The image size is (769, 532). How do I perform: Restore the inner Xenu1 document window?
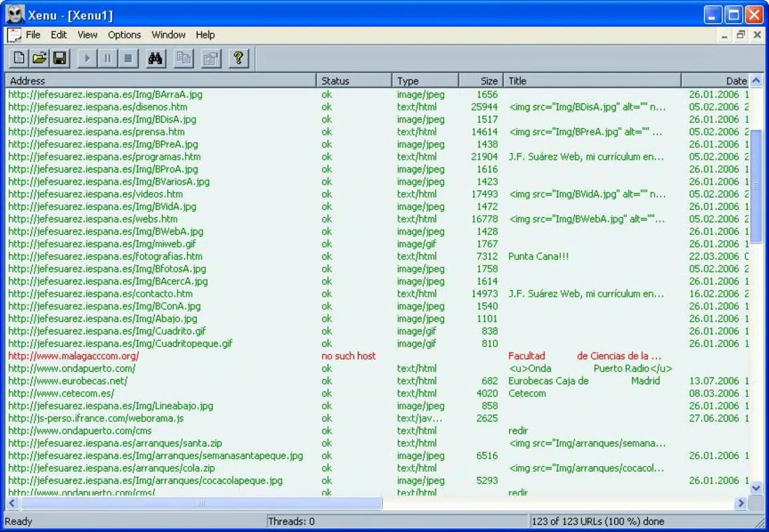740,35
